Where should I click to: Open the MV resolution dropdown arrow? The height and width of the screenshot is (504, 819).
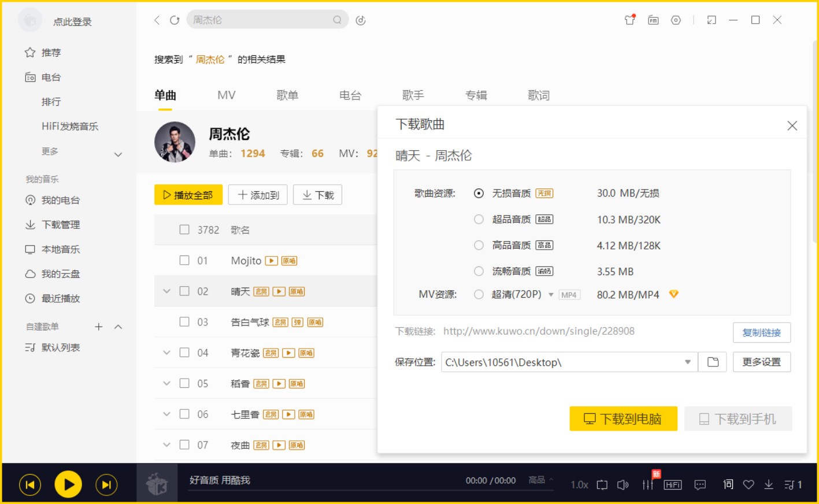[551, 295]
